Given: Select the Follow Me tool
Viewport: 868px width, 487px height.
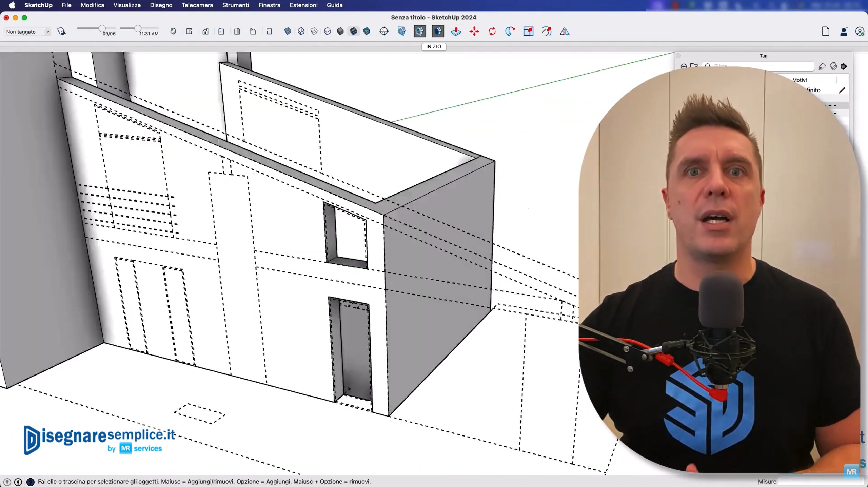Looking at the screenshot, I should pyautogui.click(x=510, y=32).
